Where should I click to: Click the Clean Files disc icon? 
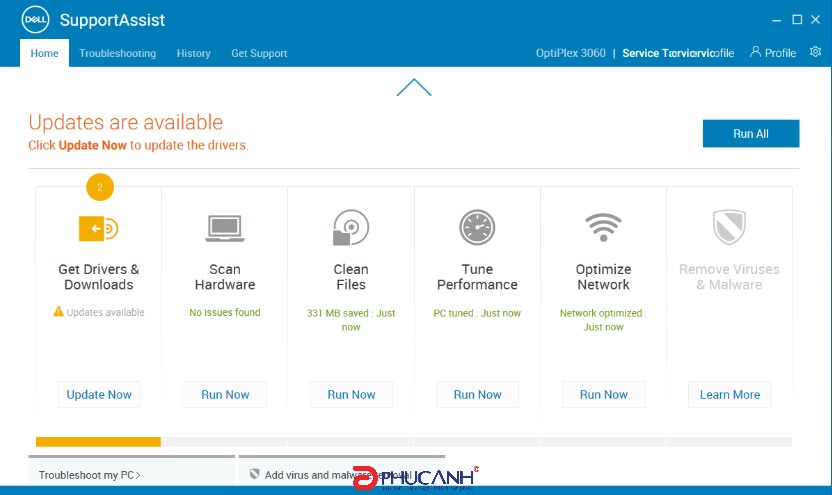coord(351,228)
